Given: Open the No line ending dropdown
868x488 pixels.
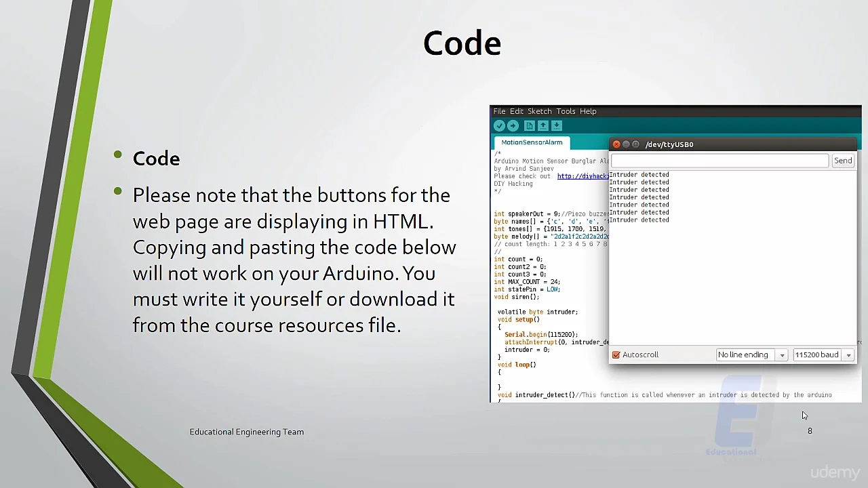Looking at the screenshot, I should point(751,354).
